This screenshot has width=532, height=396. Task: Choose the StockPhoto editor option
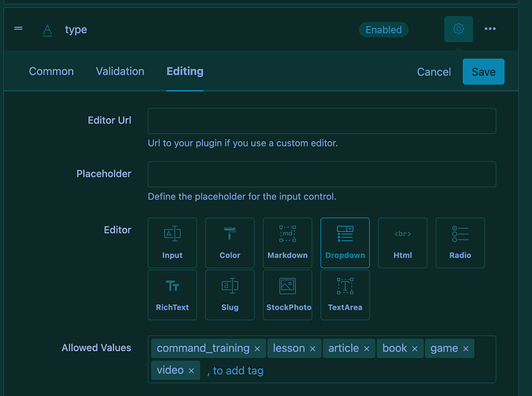[x=287, y=295]
